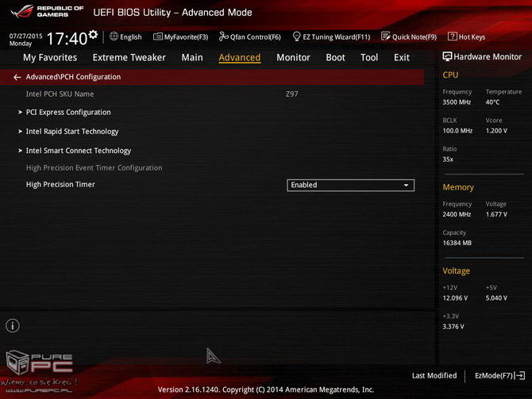Screen dimensions: 532x399
Task: Click the 07/27/2015 date
Action: click(x=25, y=36)
